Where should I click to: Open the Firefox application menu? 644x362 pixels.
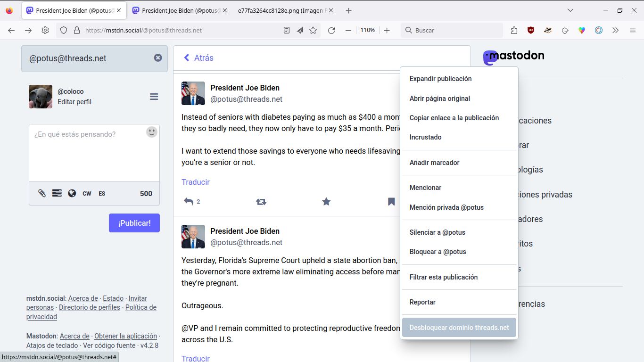(633, 30)
